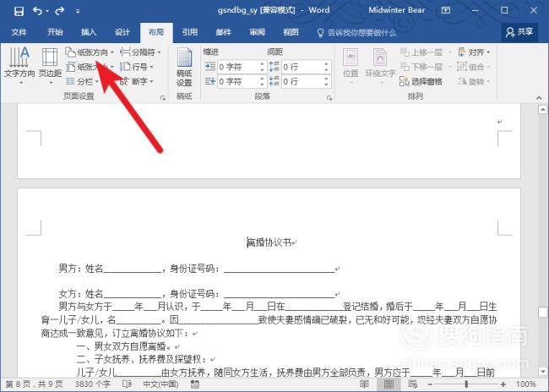Open the Quick Access Toolbar customize arrow
The height and width of the screenshot is (392, 549).
pos(78,11)
